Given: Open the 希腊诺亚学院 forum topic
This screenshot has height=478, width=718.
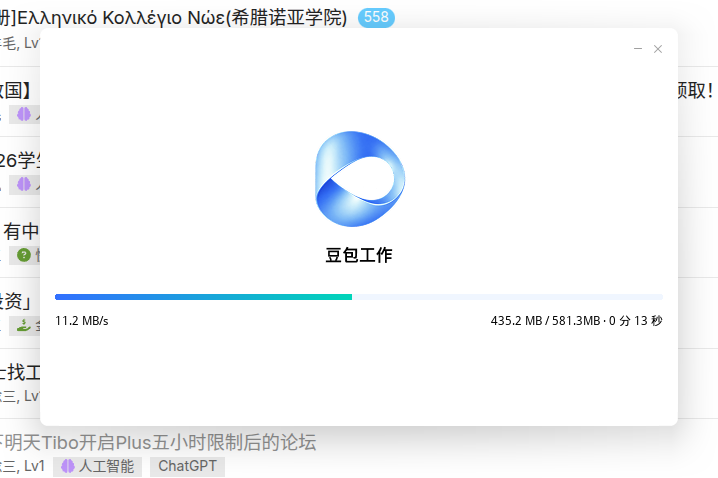Looking at the screenshot, I should (174, 18).
